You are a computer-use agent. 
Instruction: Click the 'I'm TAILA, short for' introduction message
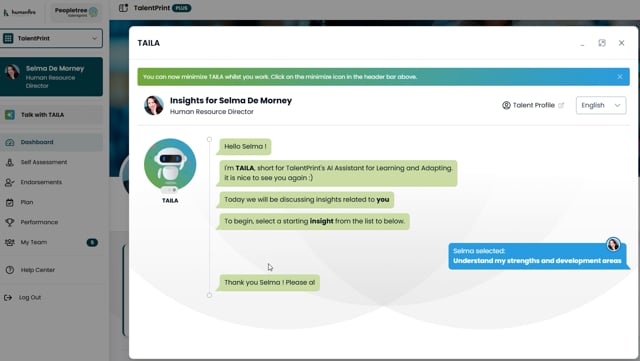338,173
